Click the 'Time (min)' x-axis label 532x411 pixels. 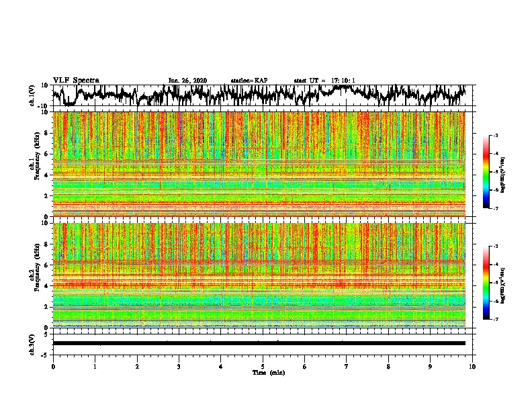269,373
